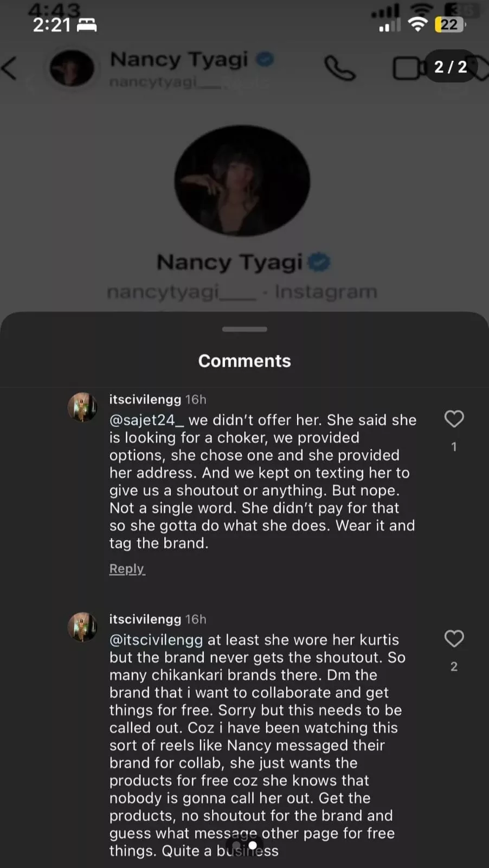Tap the back arrow icon
The width and height of the screenshot is (489, 868).
(9, 68)
